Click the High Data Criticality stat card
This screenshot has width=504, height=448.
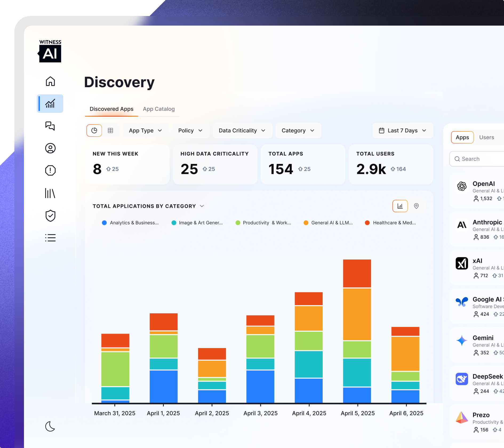click(x=215, y=164)
